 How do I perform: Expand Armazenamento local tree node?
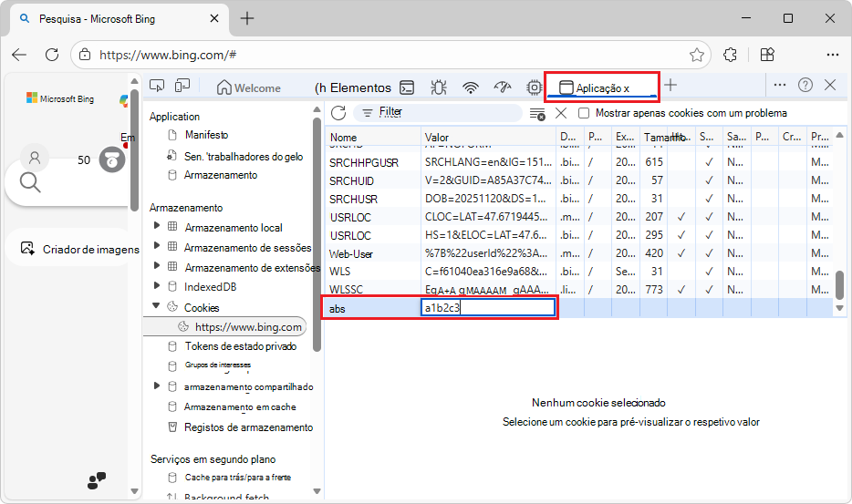pyautogui.click(x=157, y=225)
